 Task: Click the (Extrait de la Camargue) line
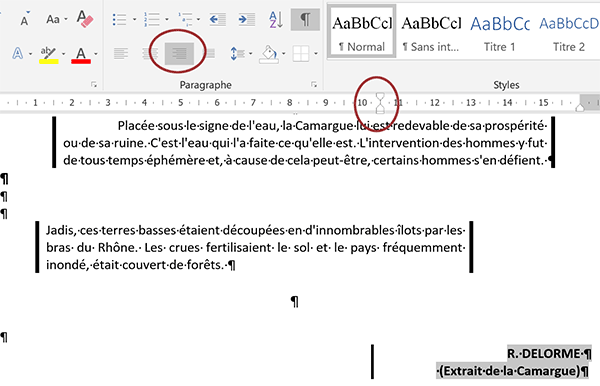coord(512,371)
